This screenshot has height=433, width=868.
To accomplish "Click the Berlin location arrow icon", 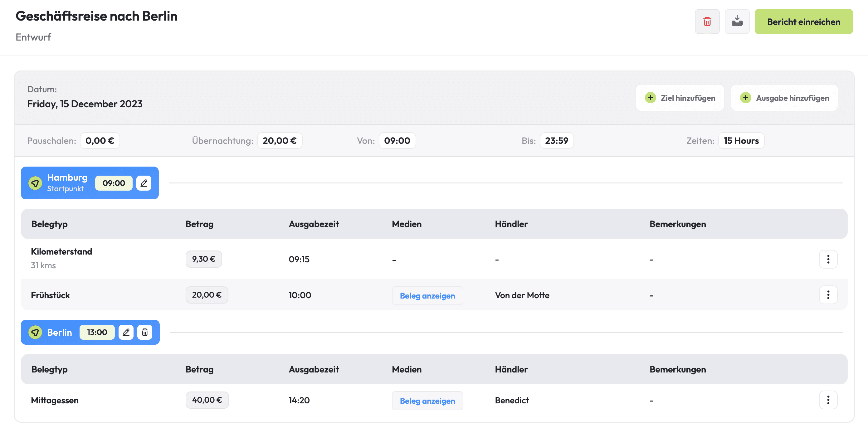I will coord(35,332).
